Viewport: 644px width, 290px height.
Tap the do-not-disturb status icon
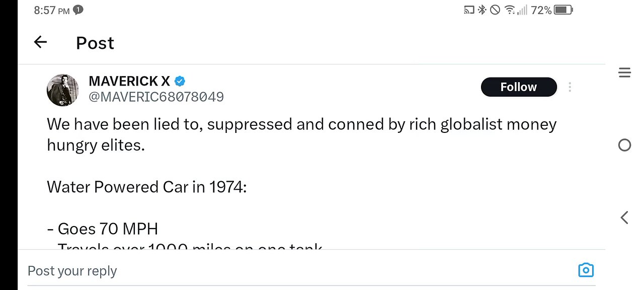495,10
